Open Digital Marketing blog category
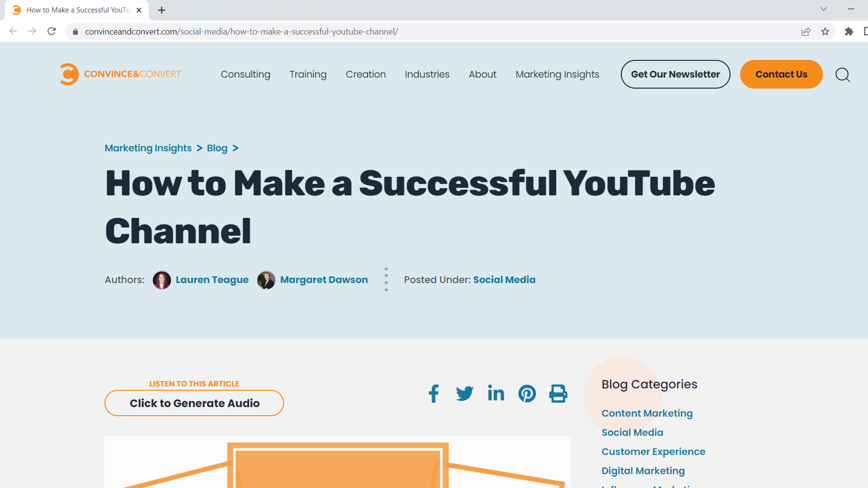The image size is (868, 488). [x=643, y=471]
